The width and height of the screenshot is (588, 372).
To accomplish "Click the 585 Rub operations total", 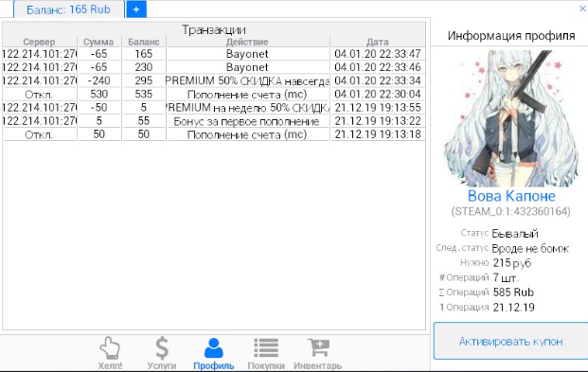I will pos(513,292).
